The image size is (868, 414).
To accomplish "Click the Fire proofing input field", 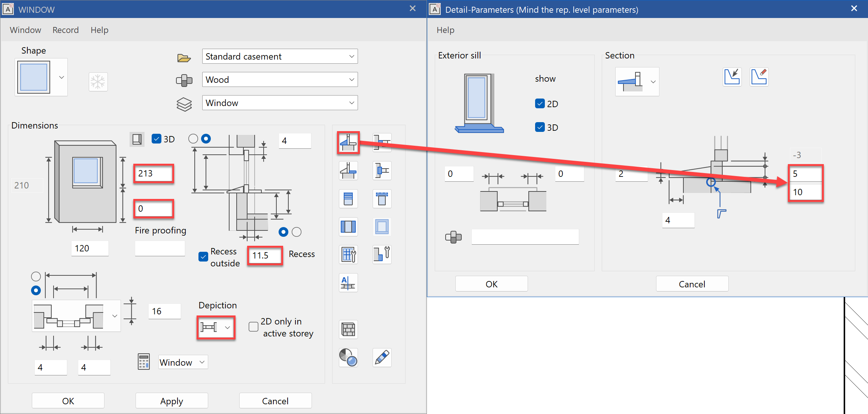I will [x=160, y=248].
